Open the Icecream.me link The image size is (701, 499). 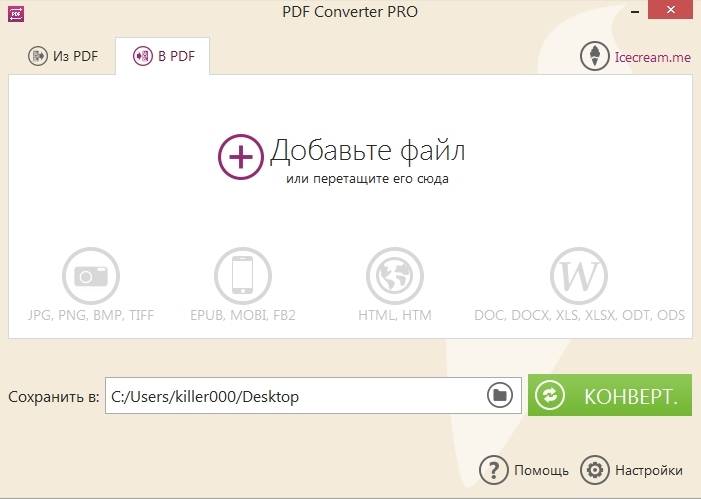tap(653, 57)
